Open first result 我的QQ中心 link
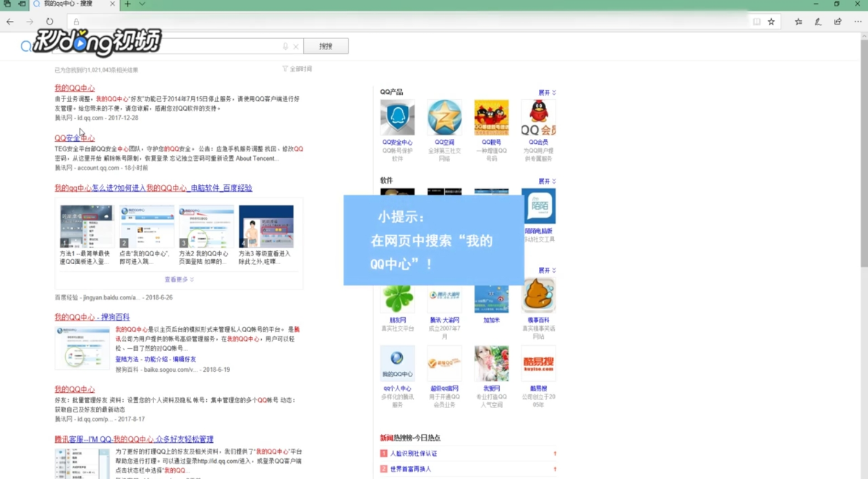Viewport: 868px width, 479px height. 75,88
